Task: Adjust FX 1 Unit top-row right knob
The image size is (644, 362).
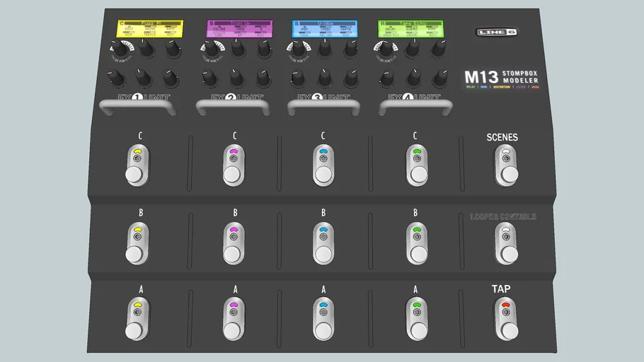Action: pos(173,49)
